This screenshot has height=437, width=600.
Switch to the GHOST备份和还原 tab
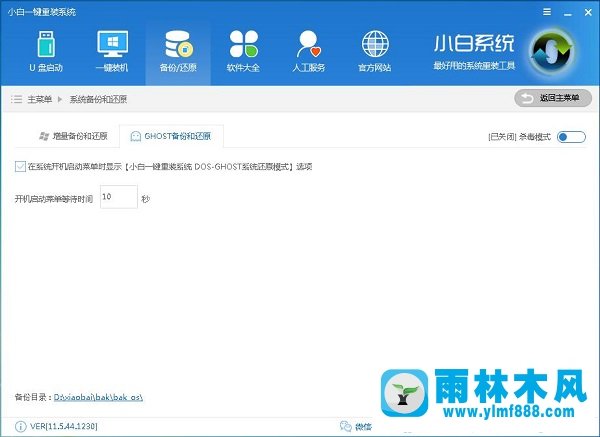171,136
